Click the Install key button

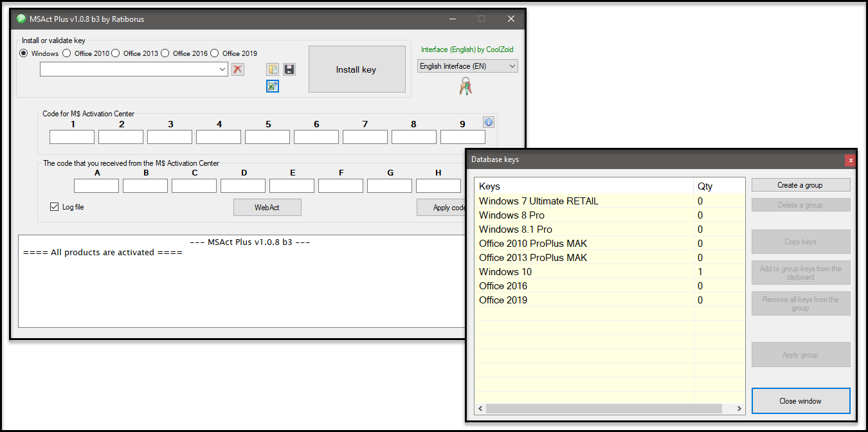tap(357, 69)
